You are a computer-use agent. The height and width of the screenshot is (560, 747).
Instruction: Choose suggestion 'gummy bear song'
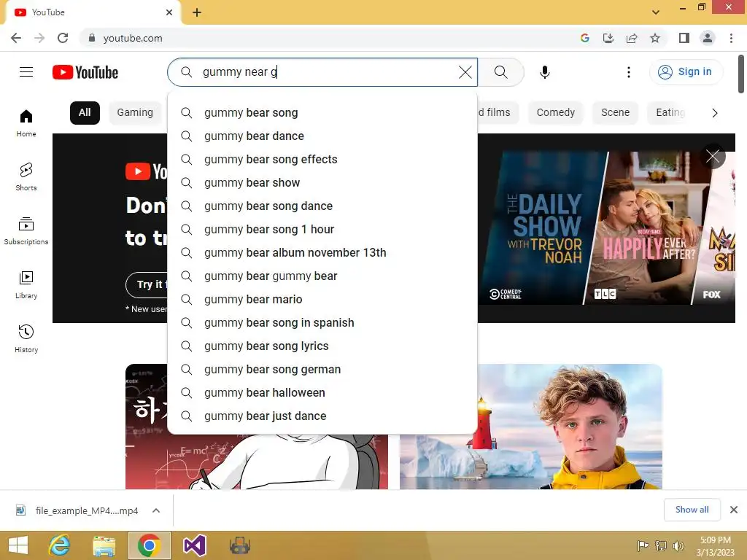(x=322, y=113)
